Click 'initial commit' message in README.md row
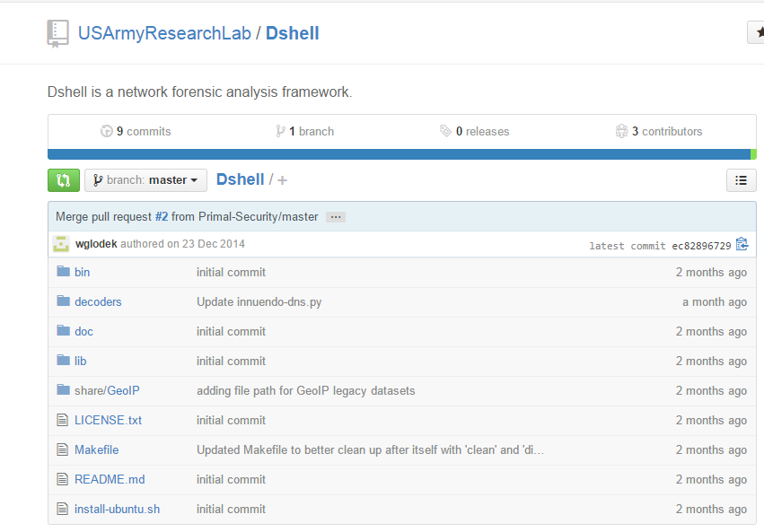Viewport: 764px width, 532px height. [x=231, y=479]
